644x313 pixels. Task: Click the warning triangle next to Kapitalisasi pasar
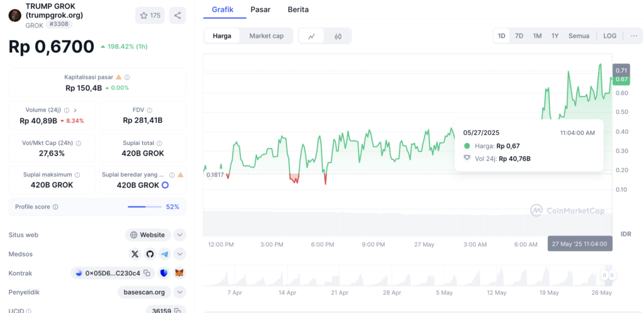point(119,77)
